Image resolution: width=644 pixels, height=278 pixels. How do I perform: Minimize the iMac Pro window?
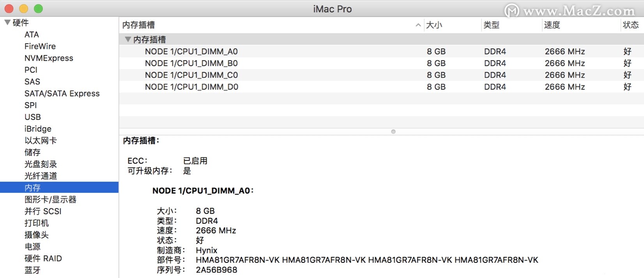pyautogui.click(x=23, y=9)
